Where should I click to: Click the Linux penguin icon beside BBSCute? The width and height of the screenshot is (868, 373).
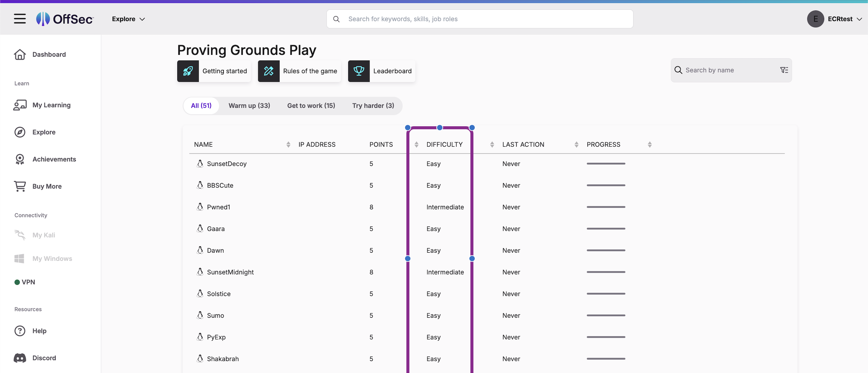[x=200, y=185]
